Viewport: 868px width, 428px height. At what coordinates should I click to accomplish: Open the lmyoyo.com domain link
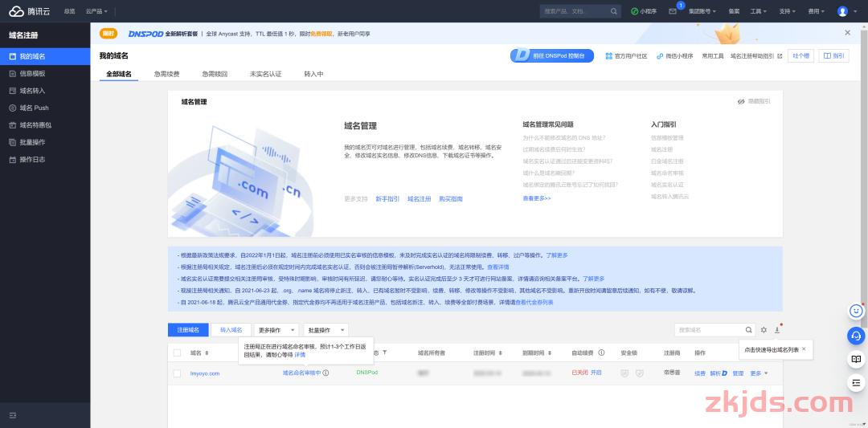click(x=205, y=373)
